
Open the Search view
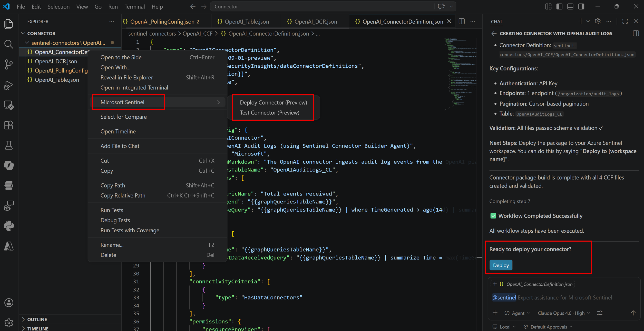pos(9,44)
